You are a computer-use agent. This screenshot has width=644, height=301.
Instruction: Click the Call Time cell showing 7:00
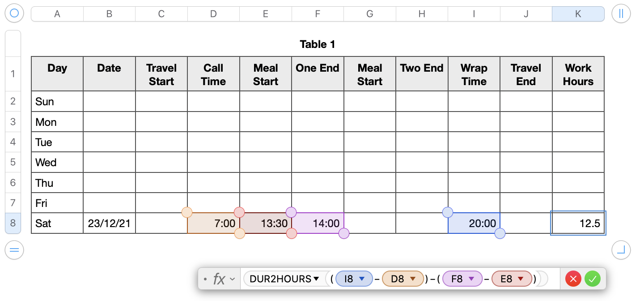tap(213, 223)
